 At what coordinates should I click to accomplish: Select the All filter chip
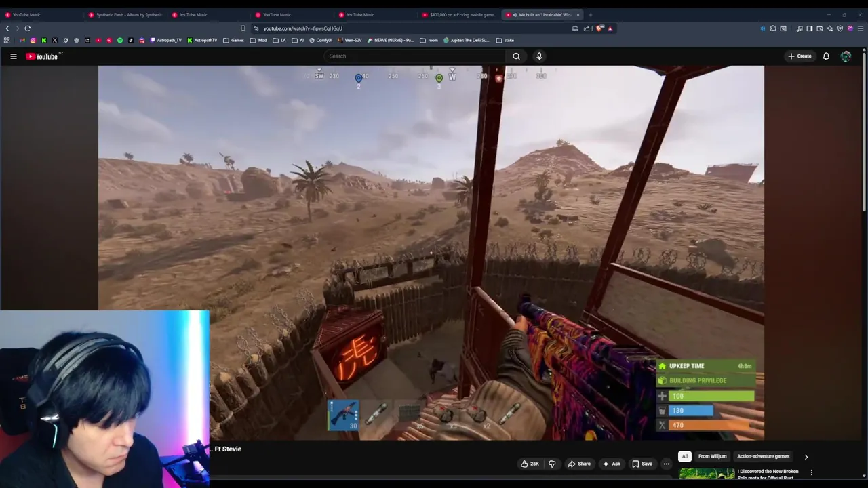pos(685,456)
